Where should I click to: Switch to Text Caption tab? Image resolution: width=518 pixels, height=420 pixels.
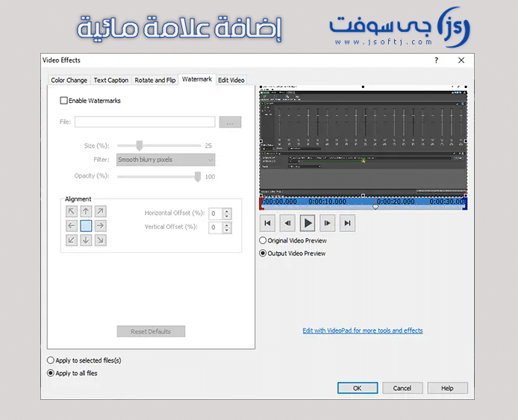pyautogui.click(x=111, y=81)
